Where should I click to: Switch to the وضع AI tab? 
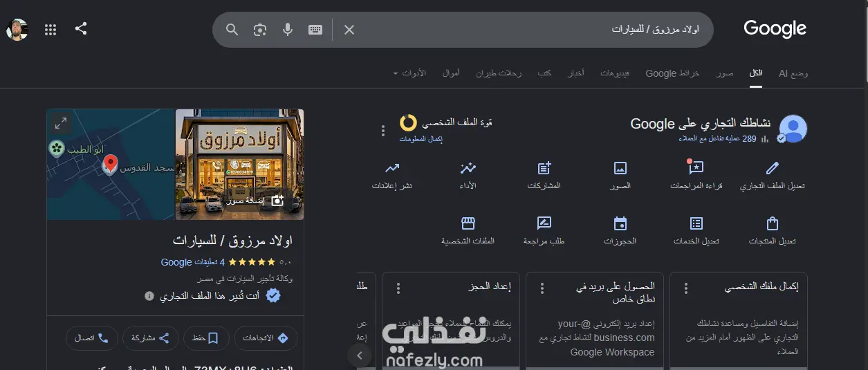(x=793, y=73)
